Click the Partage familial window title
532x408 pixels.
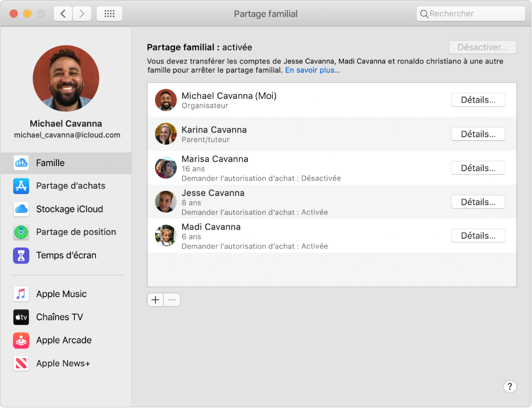tap(266, 14)
